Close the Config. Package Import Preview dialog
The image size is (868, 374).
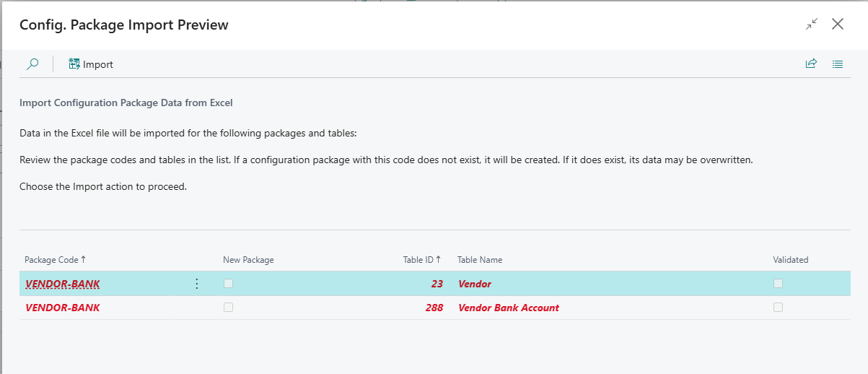(x=838, y=24)
